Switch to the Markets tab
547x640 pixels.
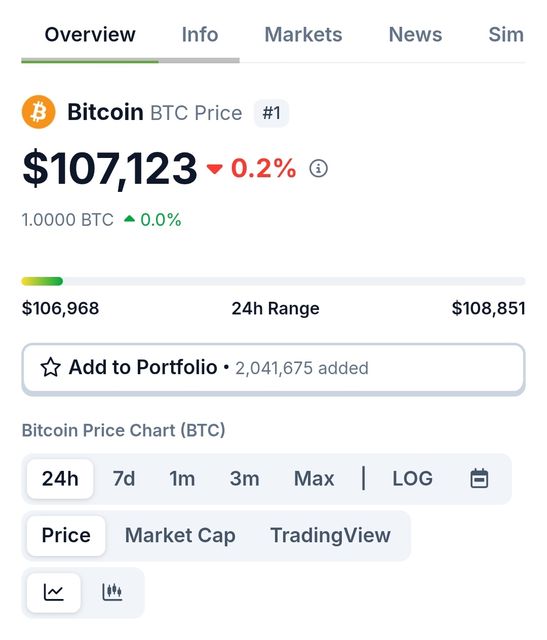pos(303,35)
